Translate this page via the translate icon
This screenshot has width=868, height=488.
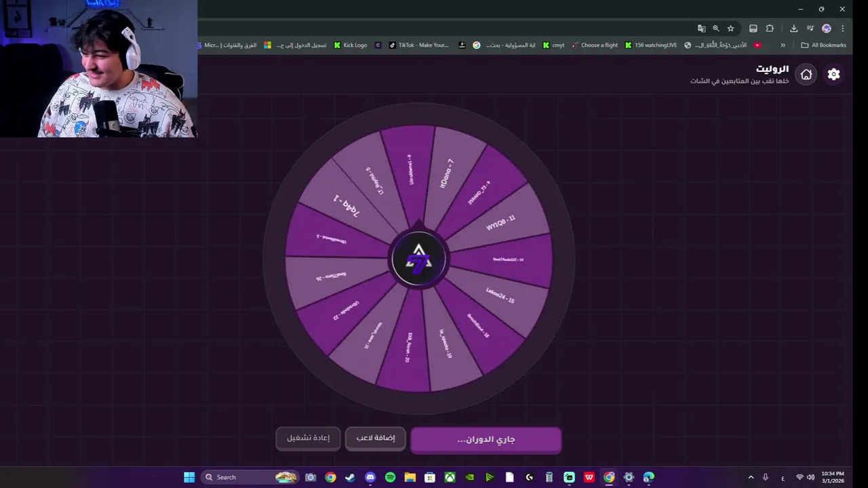point(701,28)
